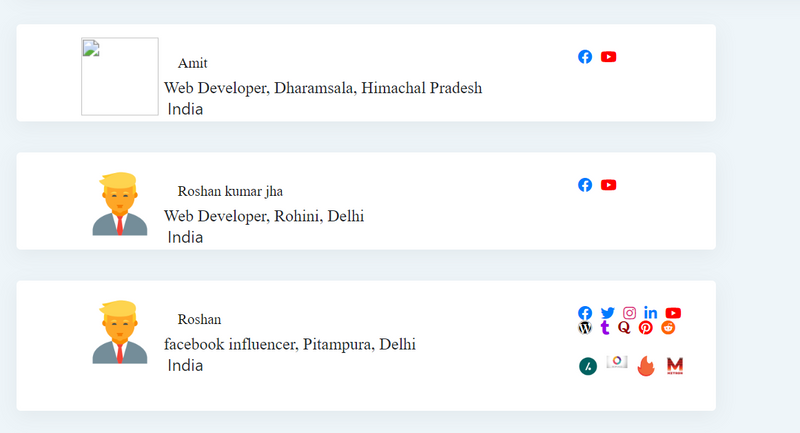Open the Instagram icon in Roshan's card
Screen dimensions: 800x433
point(630,313)
